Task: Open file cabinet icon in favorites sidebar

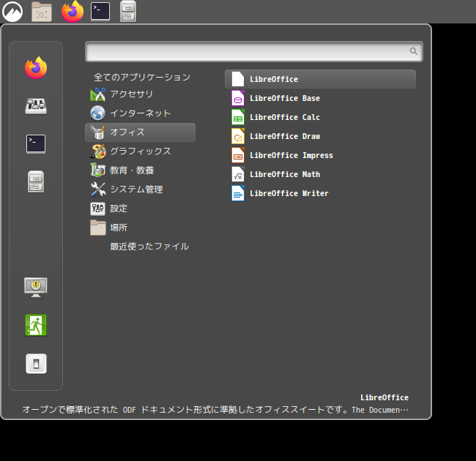Action: 36,181
